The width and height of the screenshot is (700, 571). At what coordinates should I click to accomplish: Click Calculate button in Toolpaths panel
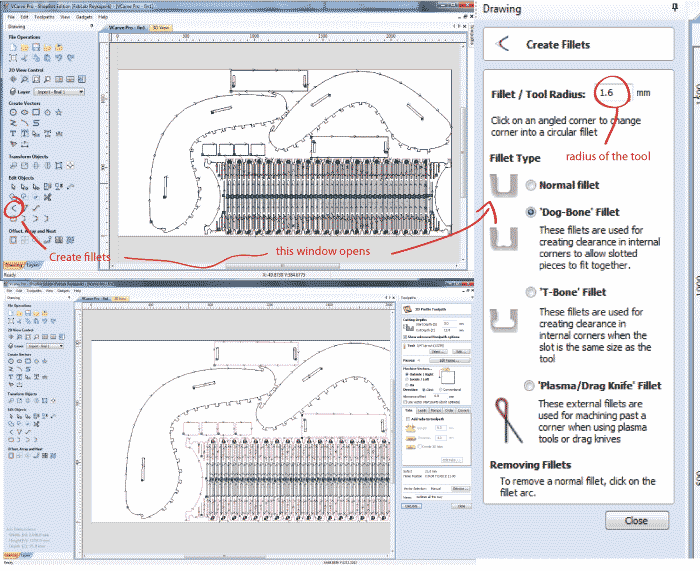411,506
